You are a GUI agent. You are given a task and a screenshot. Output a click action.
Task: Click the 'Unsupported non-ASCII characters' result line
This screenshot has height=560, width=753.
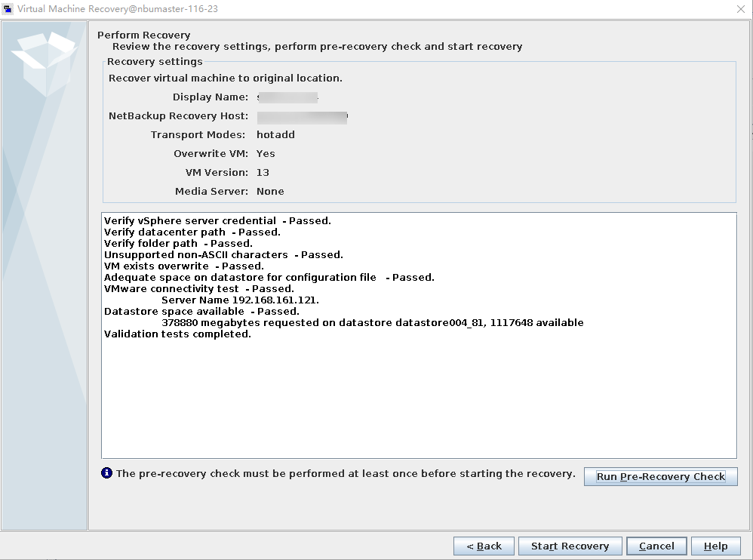click(223, 254)
